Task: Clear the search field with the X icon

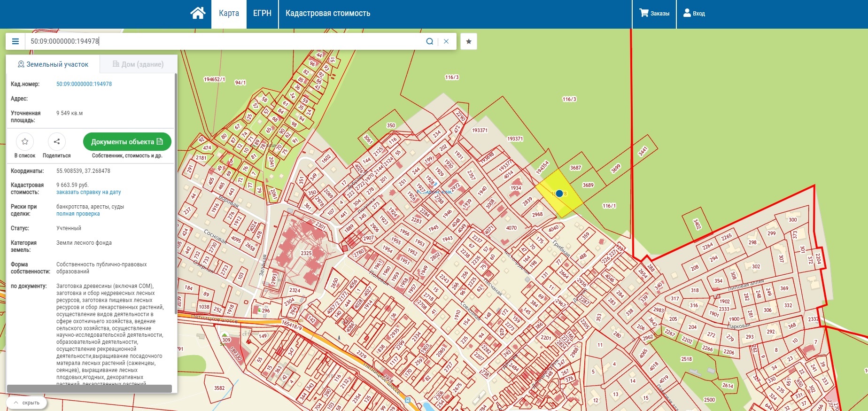Action: coord(446,41)
